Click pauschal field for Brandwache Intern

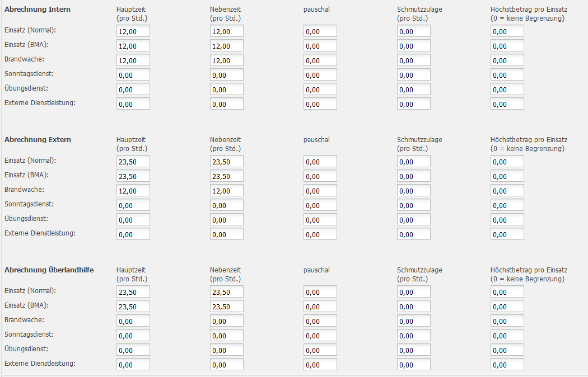(320, 60)
